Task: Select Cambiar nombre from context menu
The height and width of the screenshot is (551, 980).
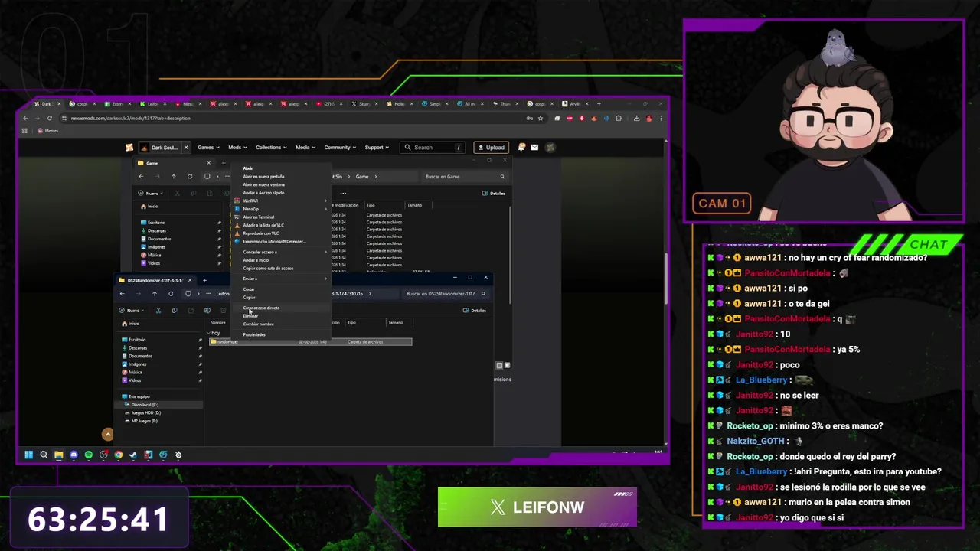Action: tap(281, 324)
